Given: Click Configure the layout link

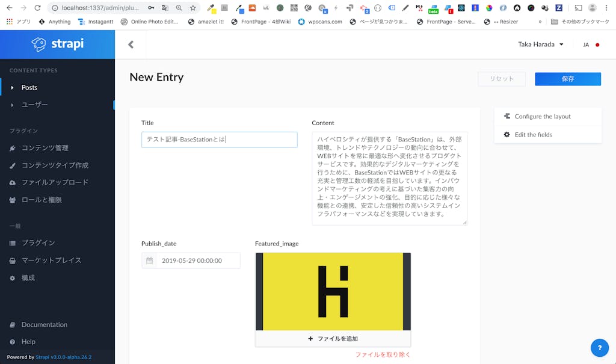Looking at the screenshot, I should 543,116.
